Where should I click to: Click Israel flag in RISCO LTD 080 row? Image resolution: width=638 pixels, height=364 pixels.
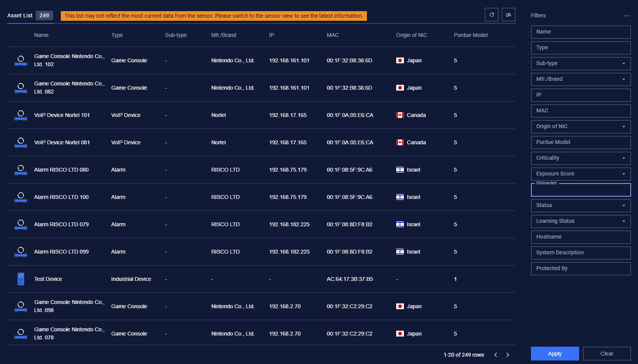pyautogui.click(x=400, y=170)
